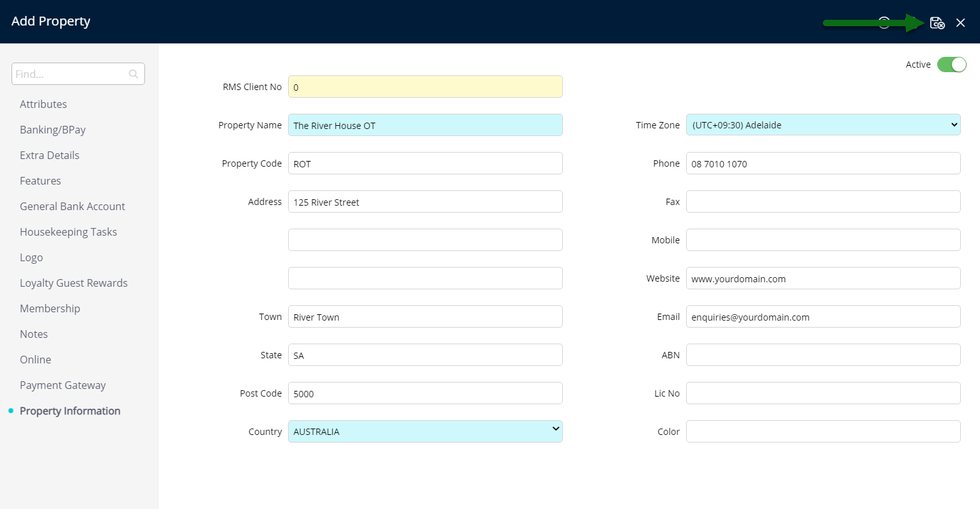
Task: Go to the Membership section
Action: pos(50,308)
